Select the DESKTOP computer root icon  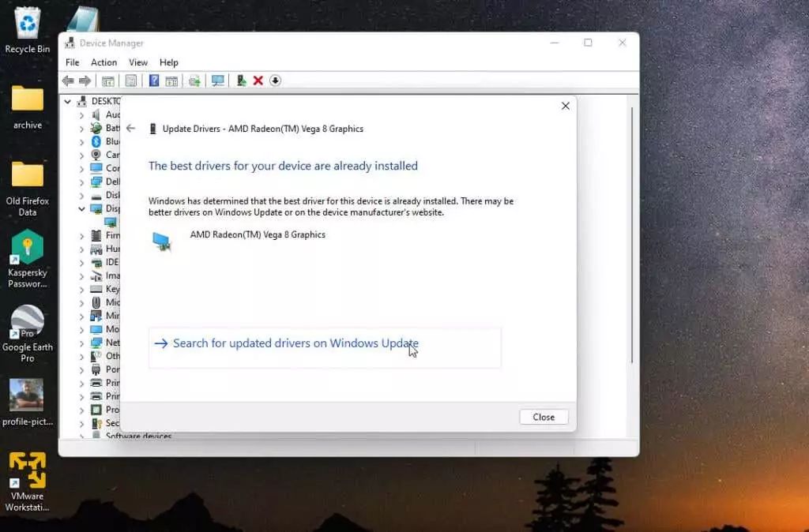[82, 101]
